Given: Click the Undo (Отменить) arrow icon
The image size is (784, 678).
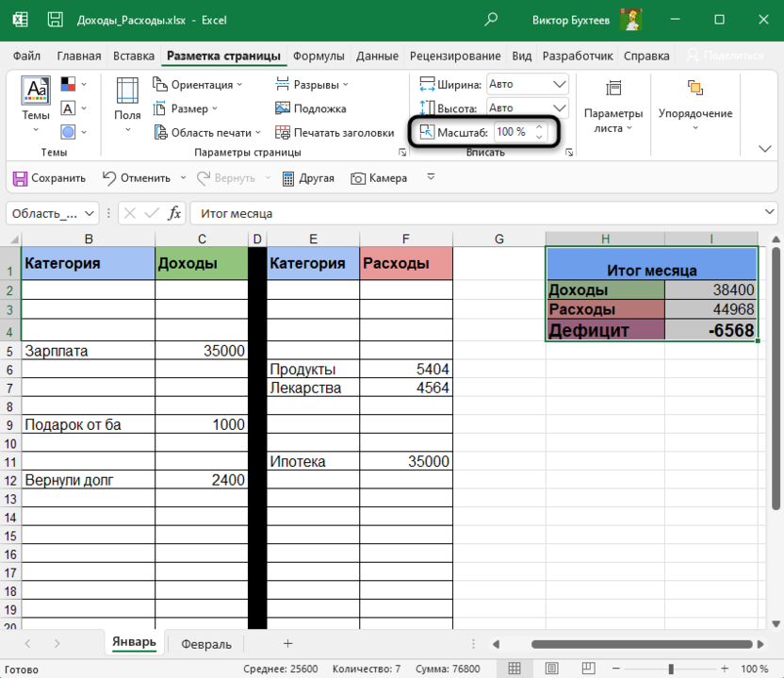Looking at the screenshot, I should tap(109, 178).
